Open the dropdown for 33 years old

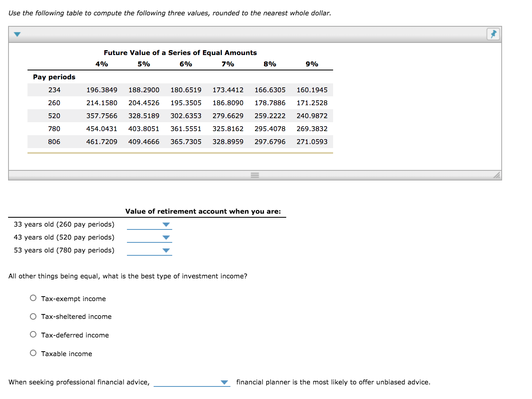[150, 225]
